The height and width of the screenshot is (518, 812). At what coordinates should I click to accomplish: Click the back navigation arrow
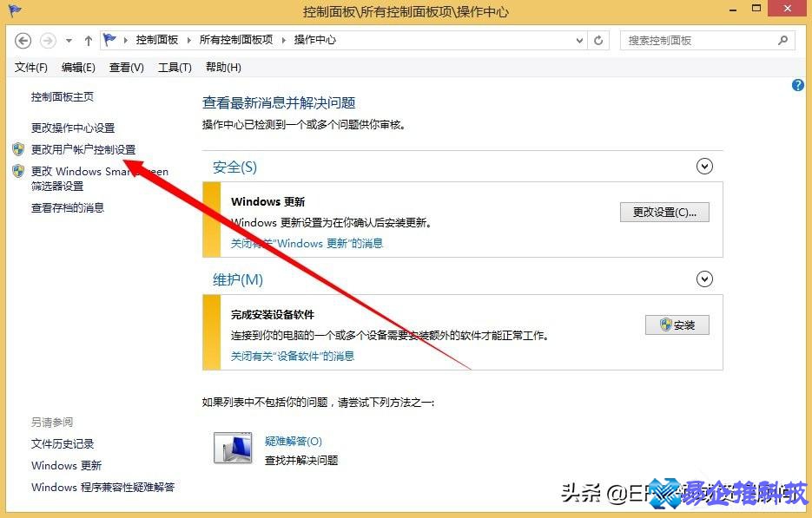tap(23, 40)
